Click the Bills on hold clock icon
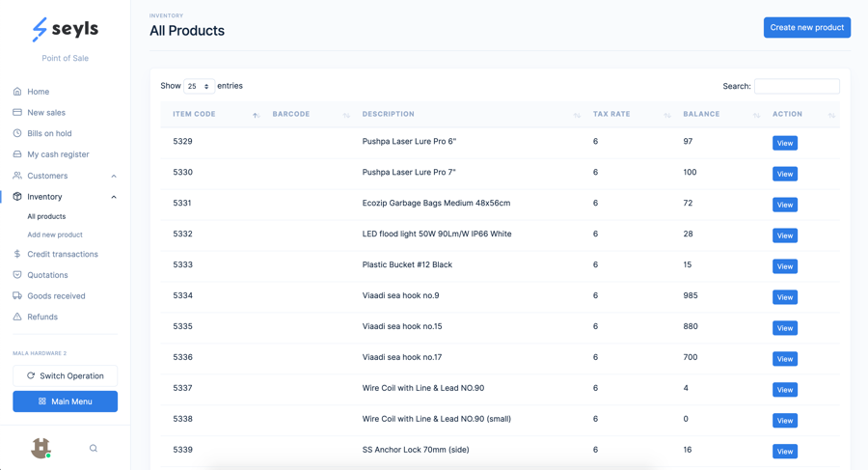868x470 pixels. (x=17, y=133)
